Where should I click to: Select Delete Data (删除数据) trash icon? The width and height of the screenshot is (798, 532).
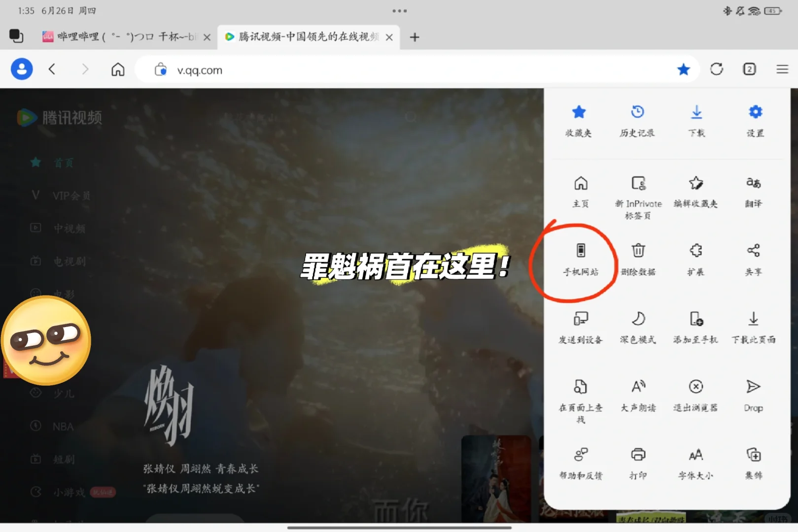tap(638, 259)
